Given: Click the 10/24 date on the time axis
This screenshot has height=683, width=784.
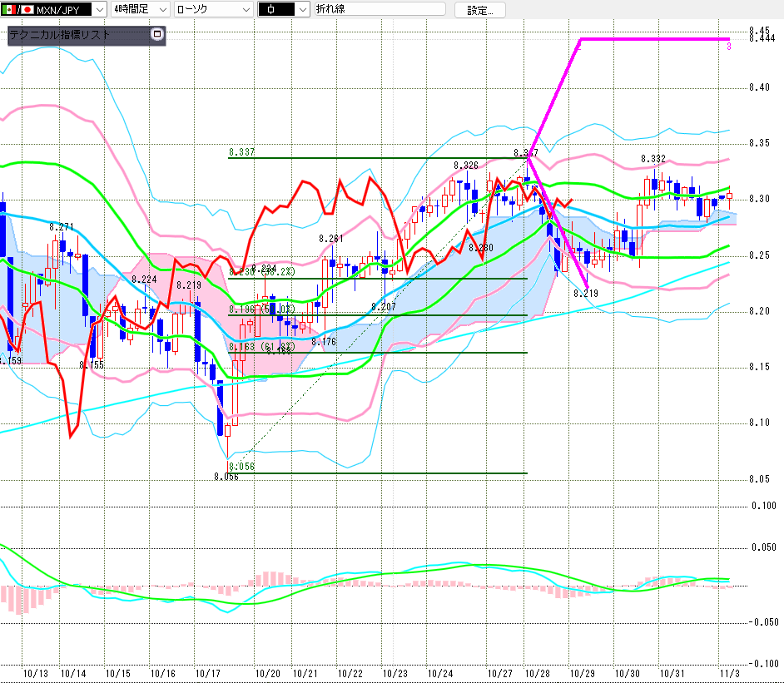Looking at the screenshot, I should 439,673.
